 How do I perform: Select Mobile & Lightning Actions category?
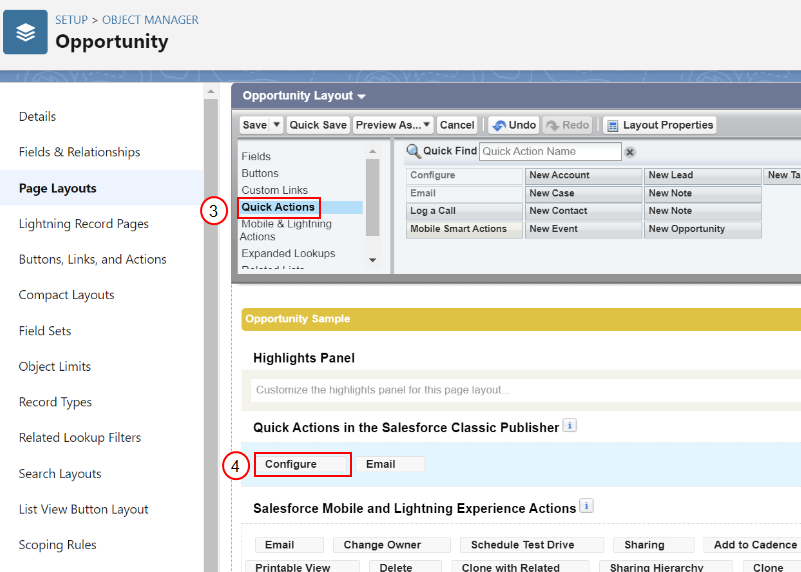point(286,230)
